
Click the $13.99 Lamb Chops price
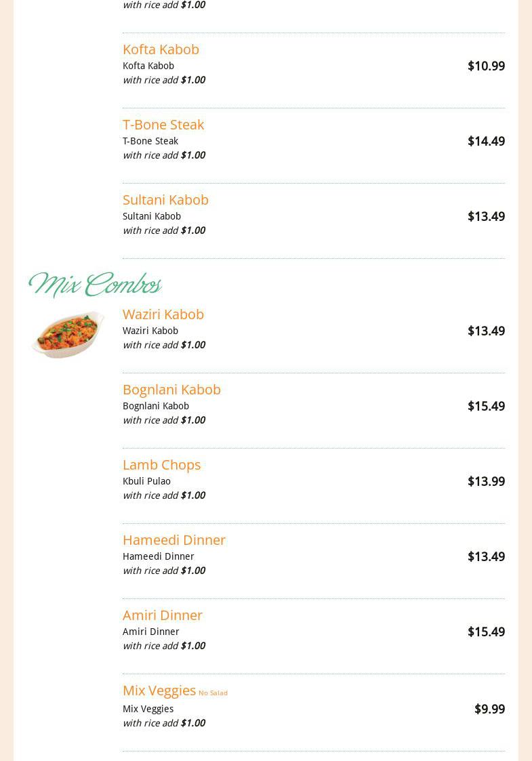point(485,482)
